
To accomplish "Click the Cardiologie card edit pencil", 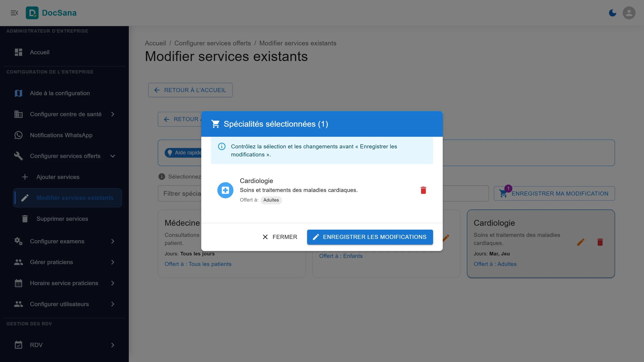I will coord(581,242).
